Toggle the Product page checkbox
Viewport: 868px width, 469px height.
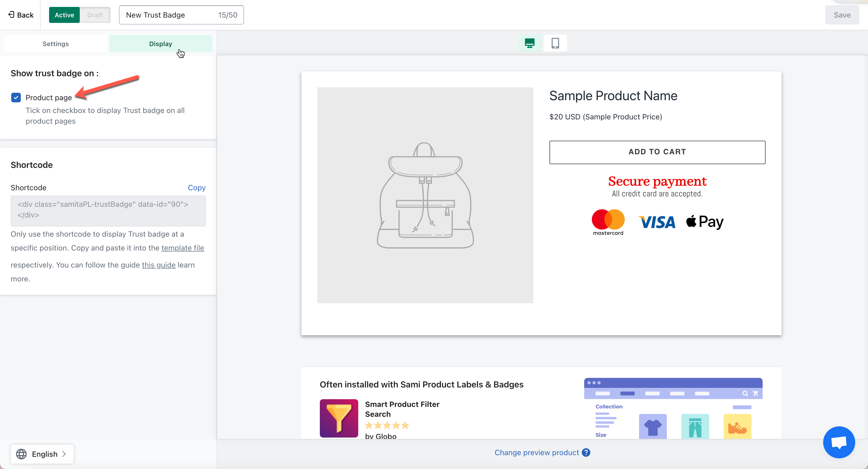pos(16,98)
